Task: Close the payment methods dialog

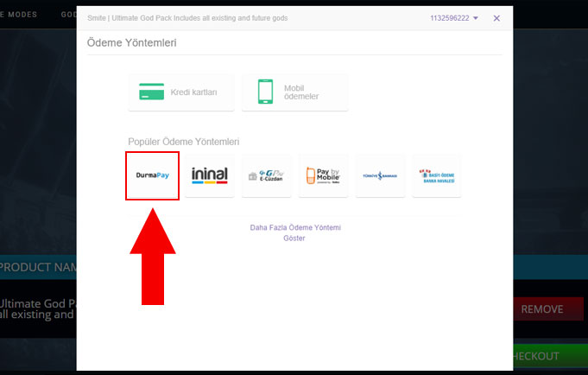Action: (x=496, y=18)
